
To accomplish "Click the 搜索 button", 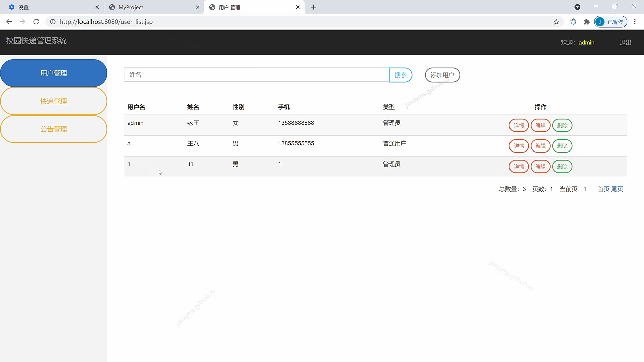I will [400, 75].
